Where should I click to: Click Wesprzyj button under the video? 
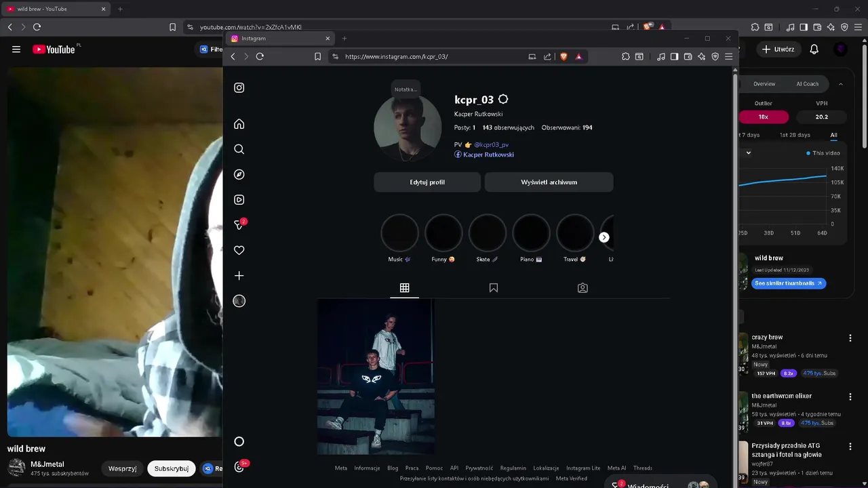[x=122, y=468]
